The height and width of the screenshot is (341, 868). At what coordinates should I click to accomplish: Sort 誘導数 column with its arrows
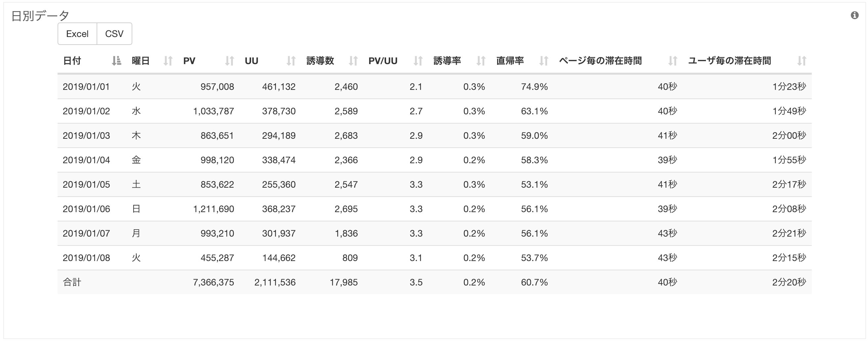point(353,61)
